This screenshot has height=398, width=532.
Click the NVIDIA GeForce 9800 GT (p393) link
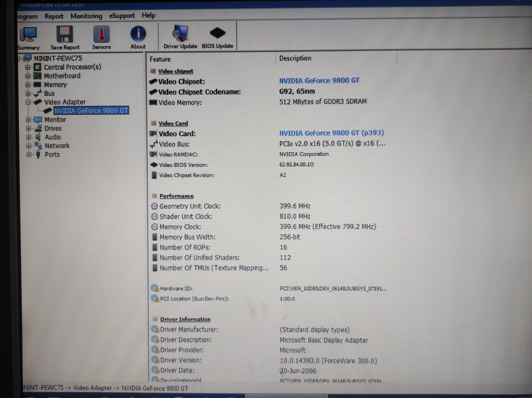pos(331,133)
